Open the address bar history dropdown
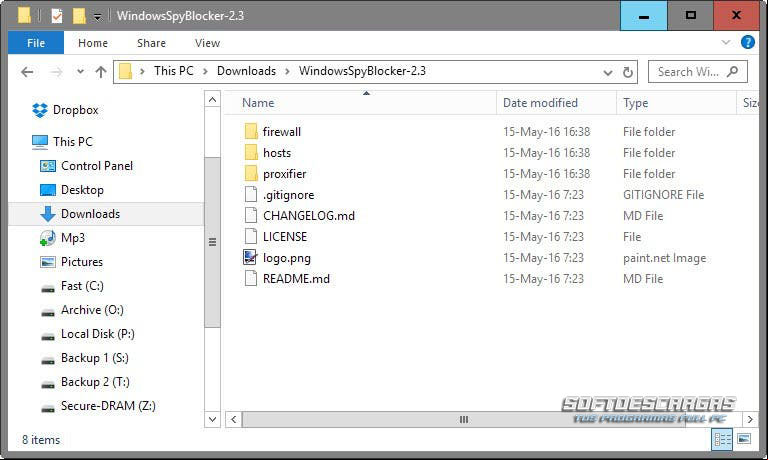 (608, 73)
